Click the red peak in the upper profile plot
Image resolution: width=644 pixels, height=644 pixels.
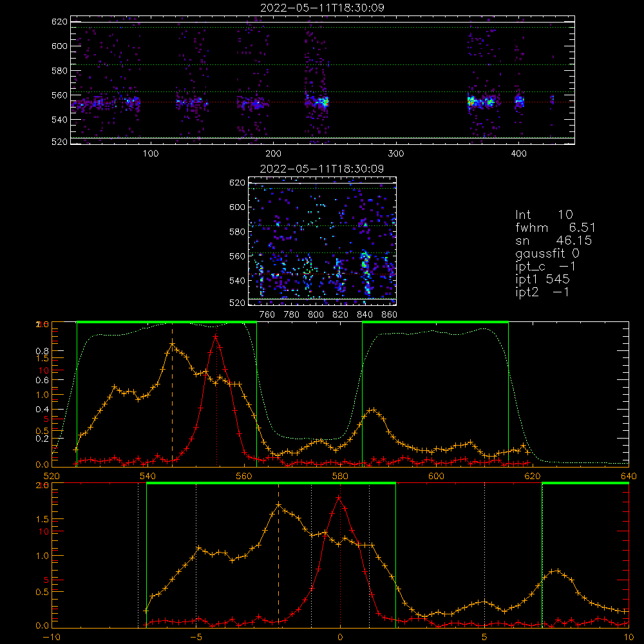[x=216, y=337]
